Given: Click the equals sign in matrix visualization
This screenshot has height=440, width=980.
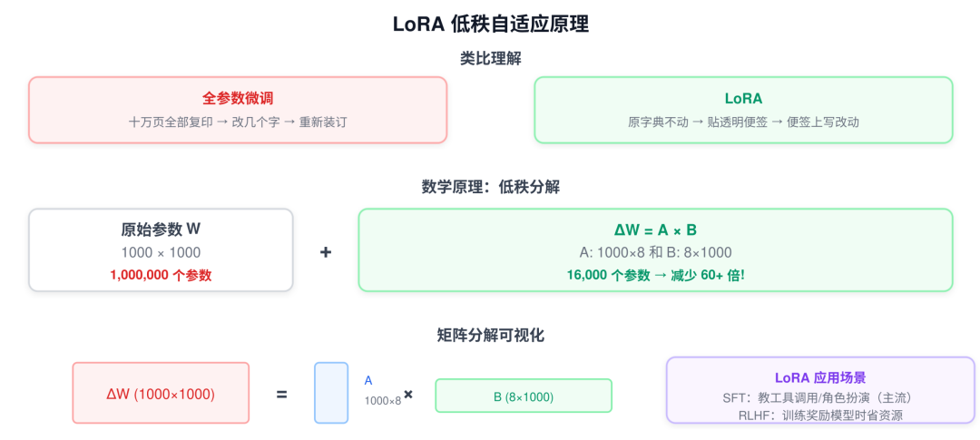Looking at the screenshot, I should pos(282,395).
